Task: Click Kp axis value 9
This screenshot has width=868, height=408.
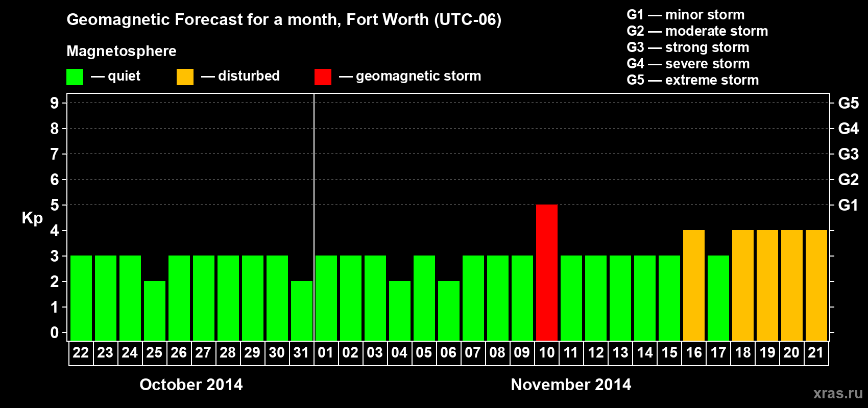Action: click(55, 103)
